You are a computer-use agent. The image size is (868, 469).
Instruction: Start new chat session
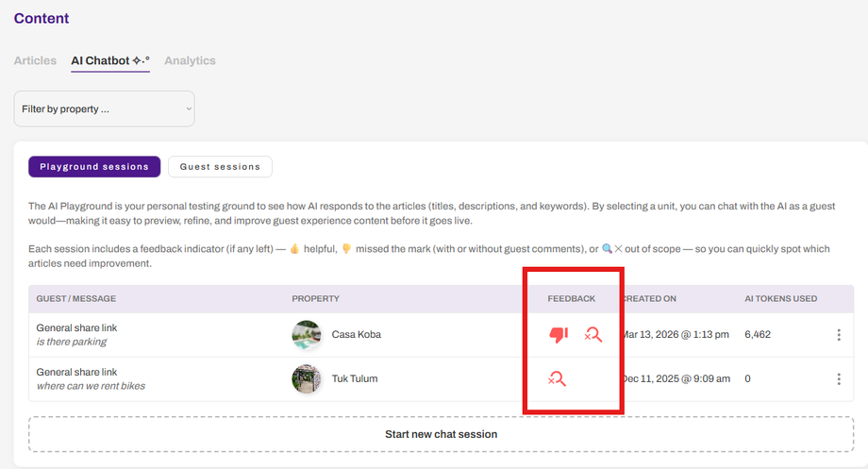pyautogui.click(x=441, y=434)
